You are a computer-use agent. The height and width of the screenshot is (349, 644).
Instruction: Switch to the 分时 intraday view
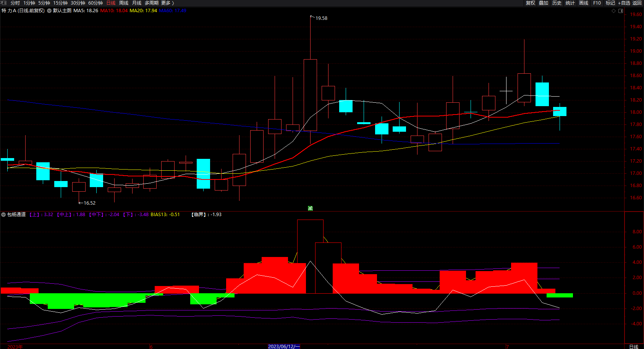[15, 3]
